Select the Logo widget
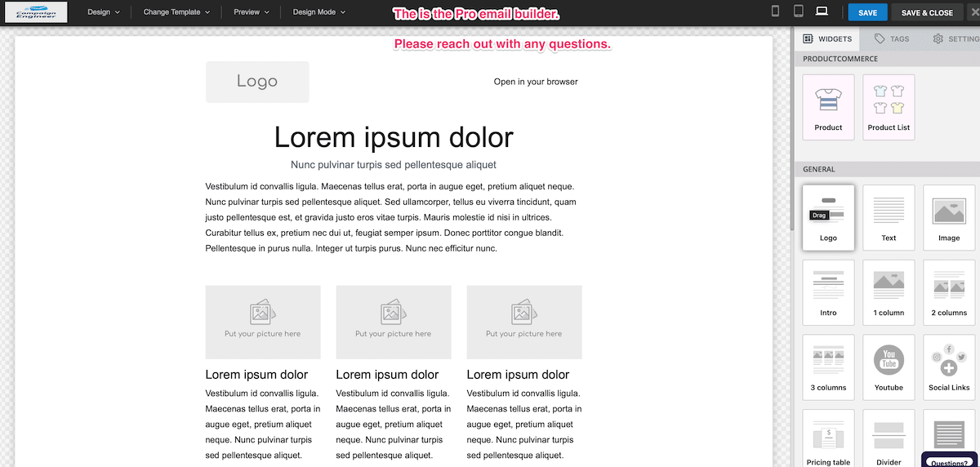The height and width of the screenshot is (467, 980). pos(828,217)
